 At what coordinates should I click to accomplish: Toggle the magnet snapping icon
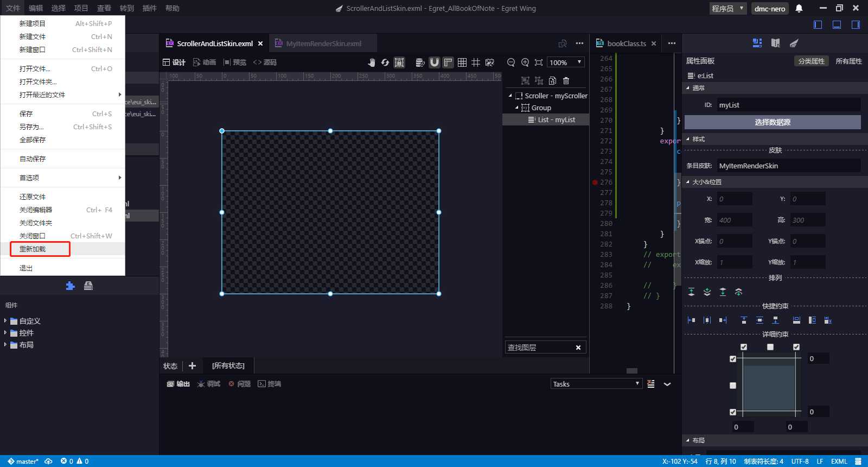[434, 62]
